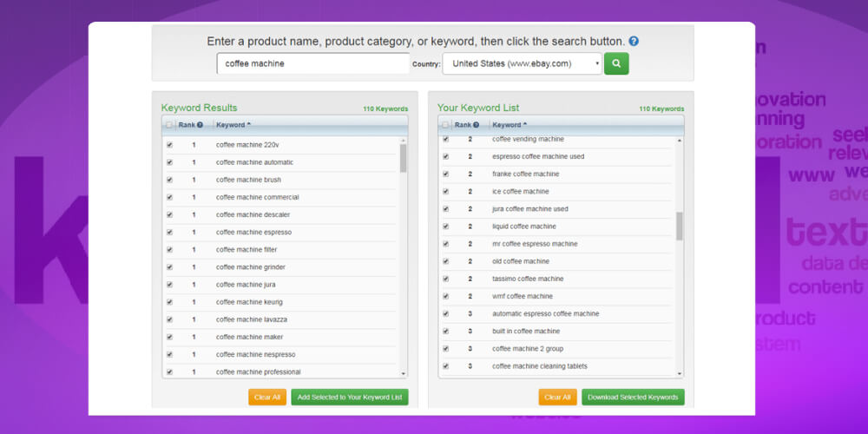Click Download Selected Keywords button
Image resolution: width=868 pixels, height=434 pixels.
coord(633,397)
